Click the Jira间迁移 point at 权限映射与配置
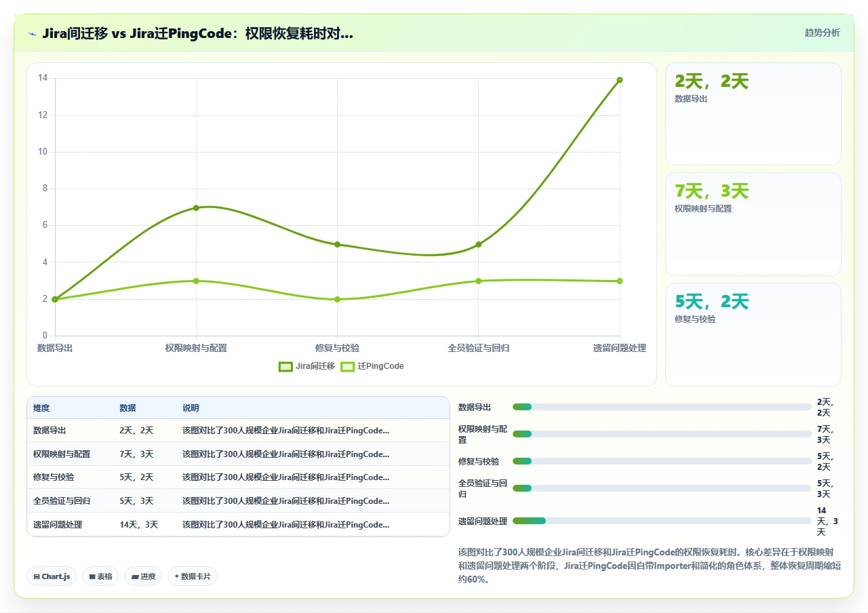Screen dimensions: 868x613 [196, 207]
